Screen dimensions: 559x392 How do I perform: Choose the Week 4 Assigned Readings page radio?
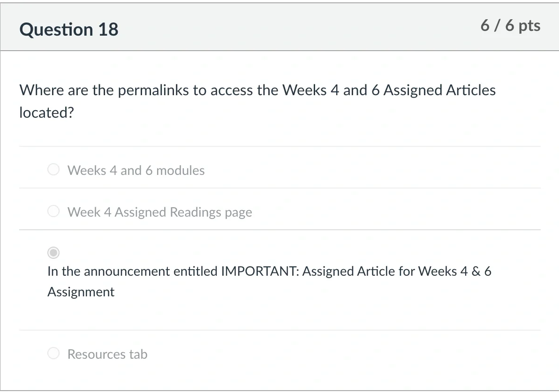click(x=53, y=211)
